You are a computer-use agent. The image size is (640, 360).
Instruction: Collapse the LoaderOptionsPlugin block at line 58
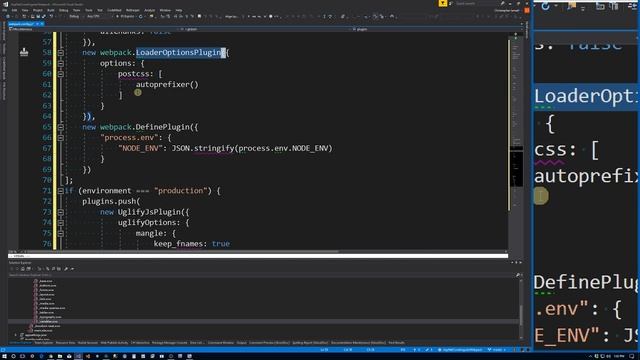(x=60, y=53)
